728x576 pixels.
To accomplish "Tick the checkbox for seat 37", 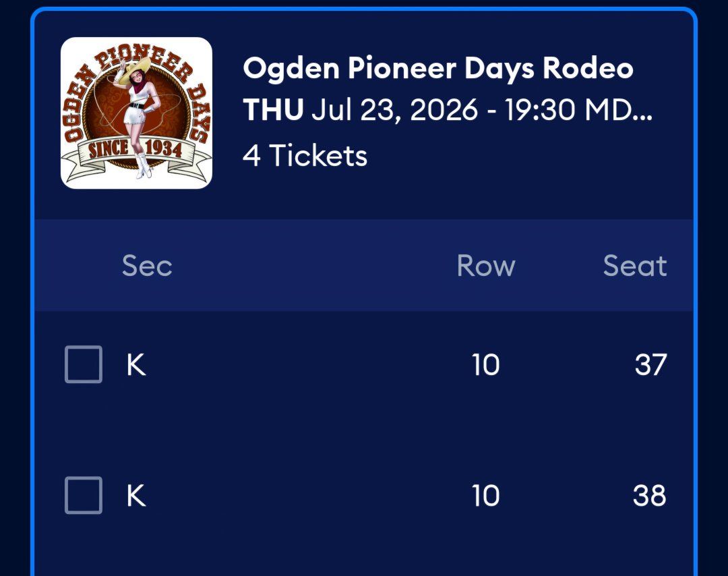I will (x=84, y=364).
